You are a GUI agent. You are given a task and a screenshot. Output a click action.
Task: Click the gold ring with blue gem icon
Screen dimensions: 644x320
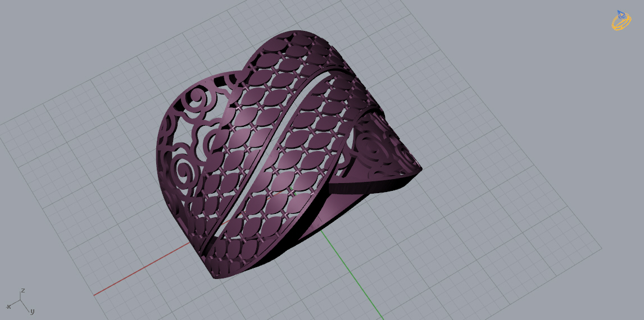click(622, 20)
